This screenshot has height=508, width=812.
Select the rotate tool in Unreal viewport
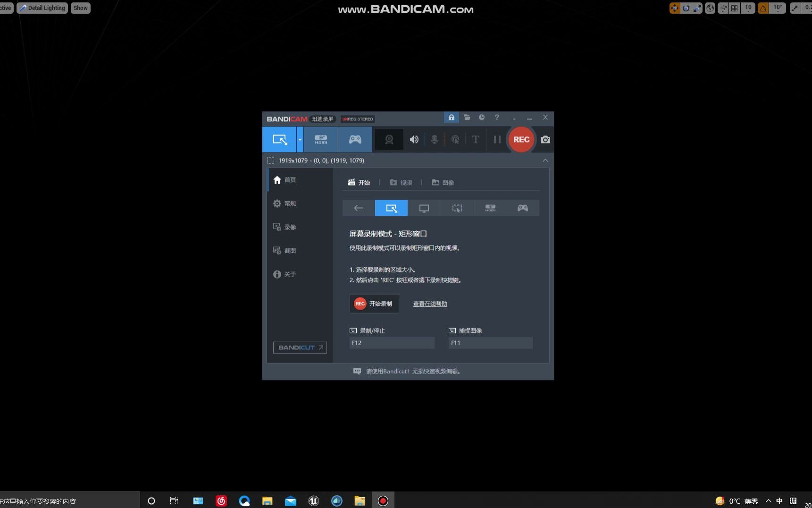(x=686, y=8)
